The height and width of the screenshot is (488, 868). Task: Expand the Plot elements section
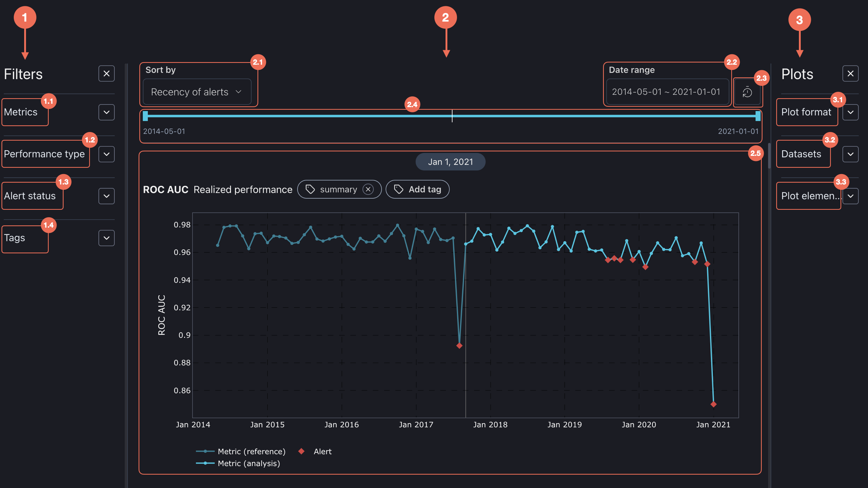(850, 196)
